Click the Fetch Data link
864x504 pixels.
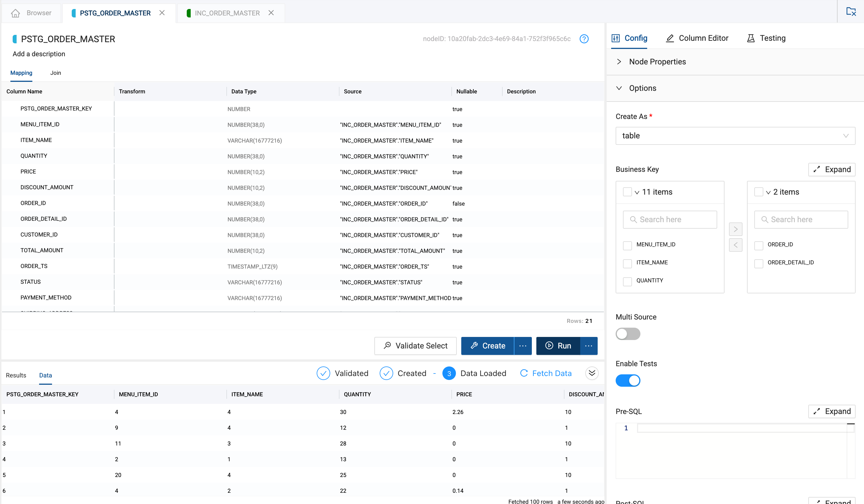[x=546, y=373]
